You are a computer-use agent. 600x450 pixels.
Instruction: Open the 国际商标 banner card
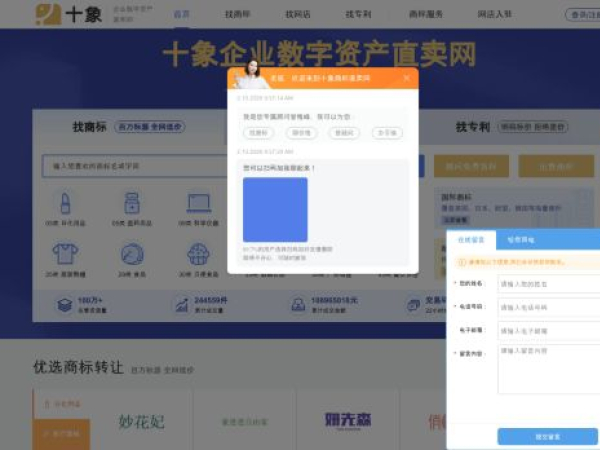(513, 209)
